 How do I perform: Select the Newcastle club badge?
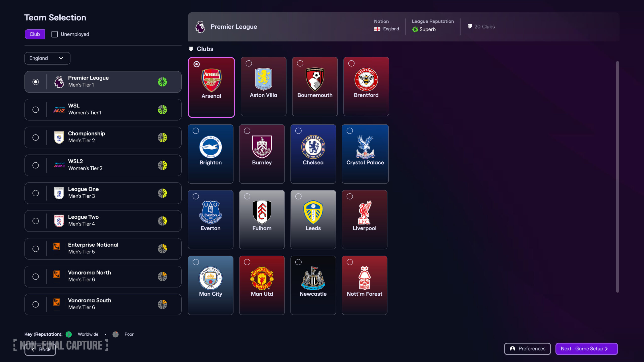(313, 278)
